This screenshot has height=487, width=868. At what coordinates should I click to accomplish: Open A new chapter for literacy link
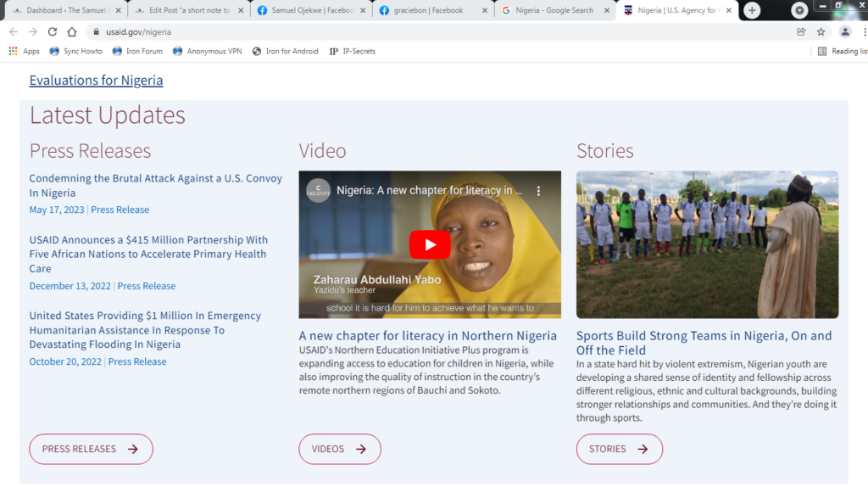click(x=428, y=336)
